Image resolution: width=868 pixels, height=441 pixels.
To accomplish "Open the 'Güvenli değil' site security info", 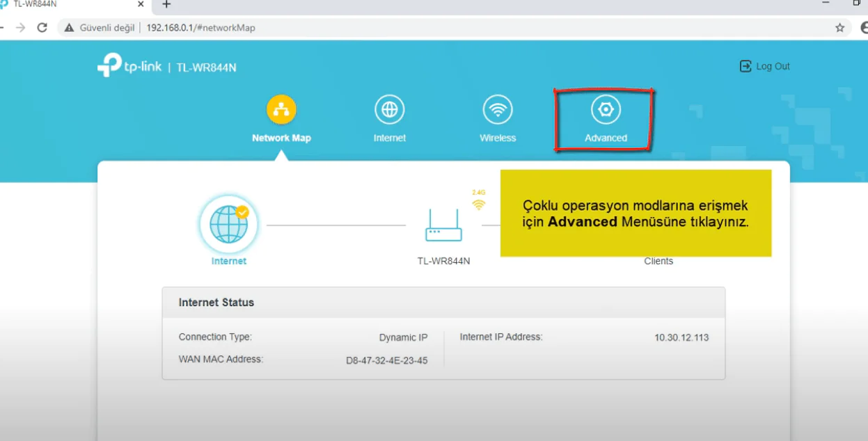I will point(100,28).
